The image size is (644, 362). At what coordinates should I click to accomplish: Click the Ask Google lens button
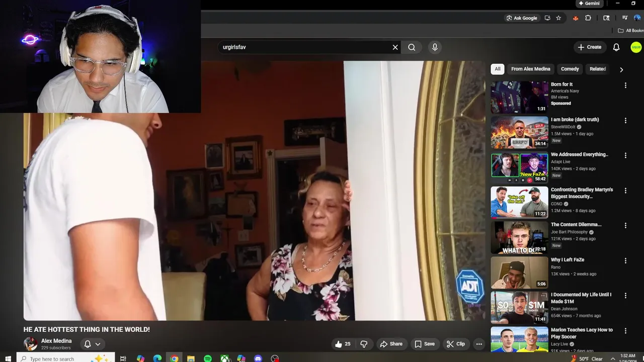[x=521, y=18]
